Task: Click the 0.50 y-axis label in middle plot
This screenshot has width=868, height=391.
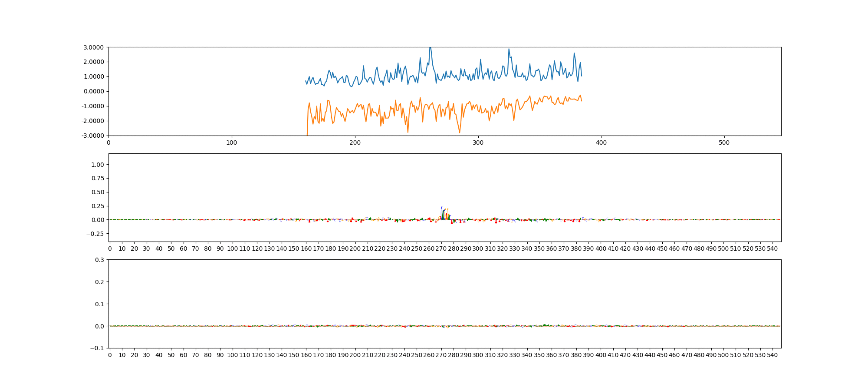Action: click(98, 192)
